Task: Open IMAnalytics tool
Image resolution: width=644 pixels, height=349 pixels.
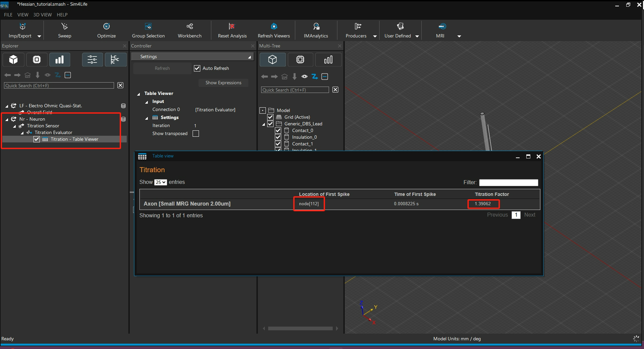Action: coord(316,27)
